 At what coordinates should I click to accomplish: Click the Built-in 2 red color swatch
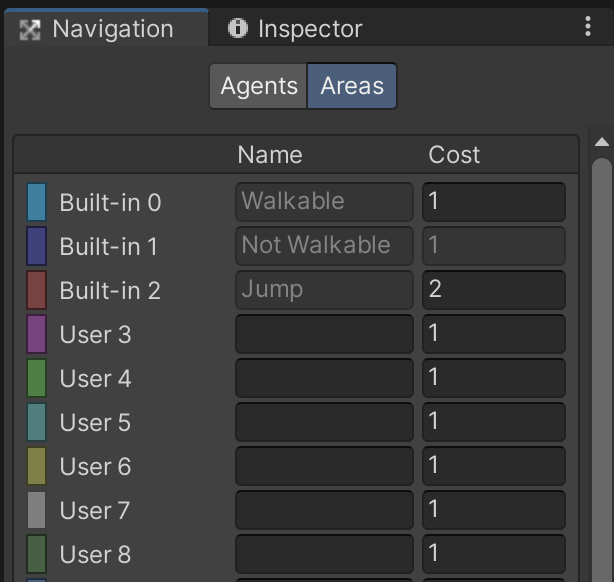coord(37,290)
